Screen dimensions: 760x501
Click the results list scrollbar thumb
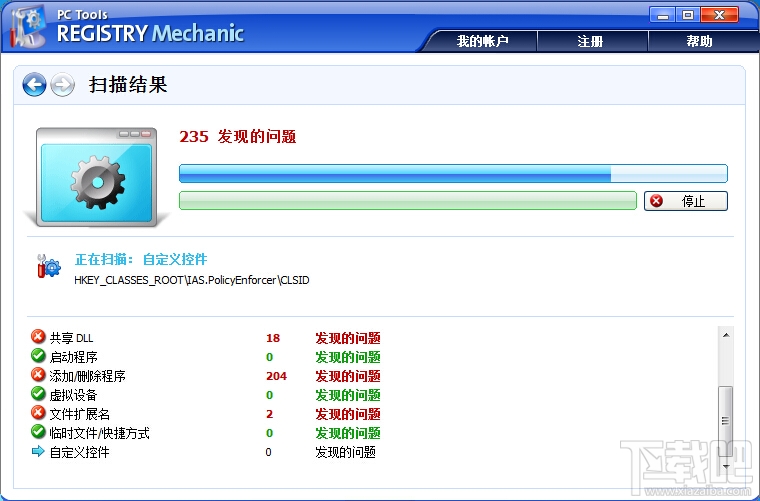726,421
